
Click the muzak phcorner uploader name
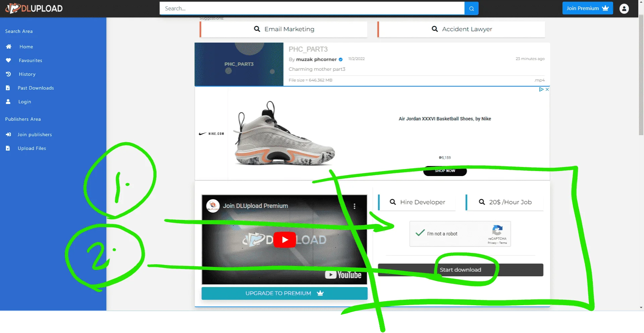pyautogui.click(x=316, y=59)
